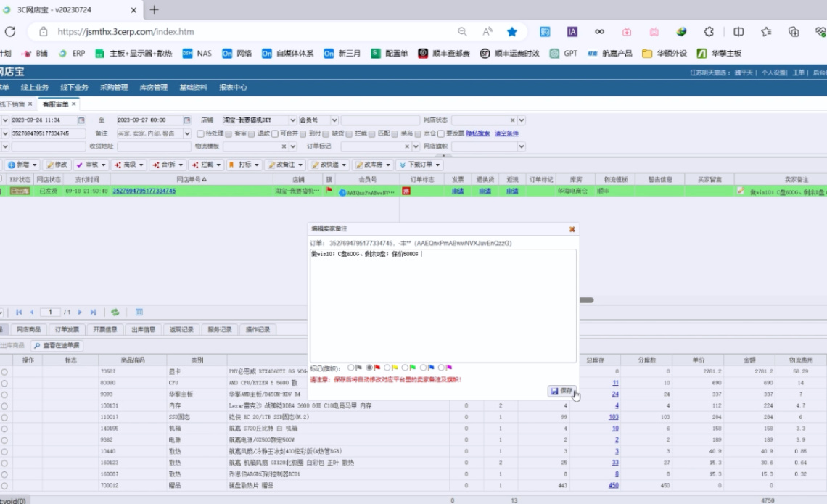This screenshot has width=827, height=504.
Task: Open the 打标 tagging dropdown
Action: click(x=244, y=165)
